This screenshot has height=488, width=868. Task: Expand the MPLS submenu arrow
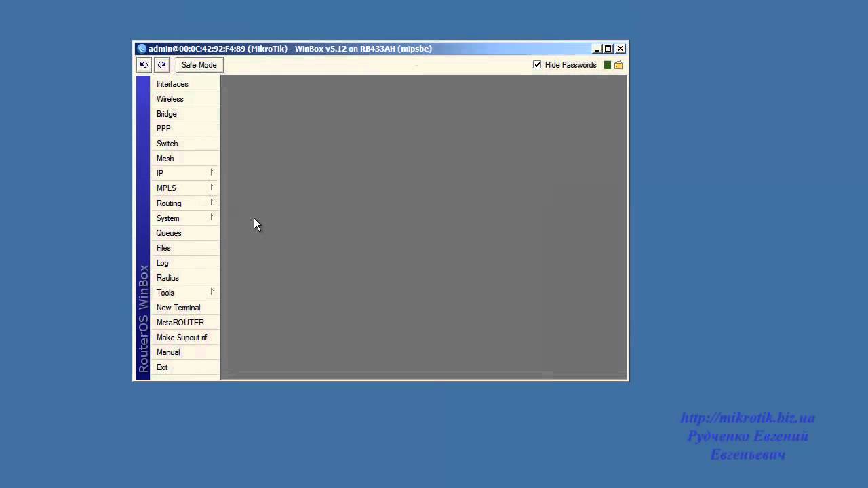[x=212, y=188]
